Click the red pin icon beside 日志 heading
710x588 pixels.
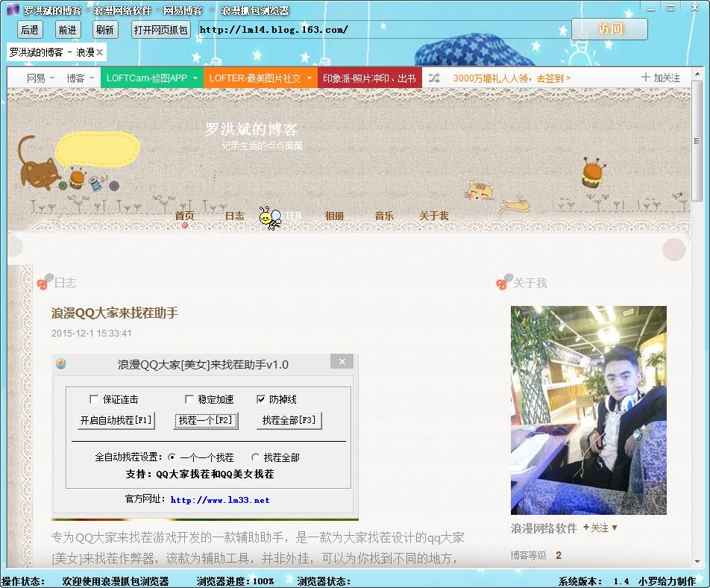tap(43, 283)
